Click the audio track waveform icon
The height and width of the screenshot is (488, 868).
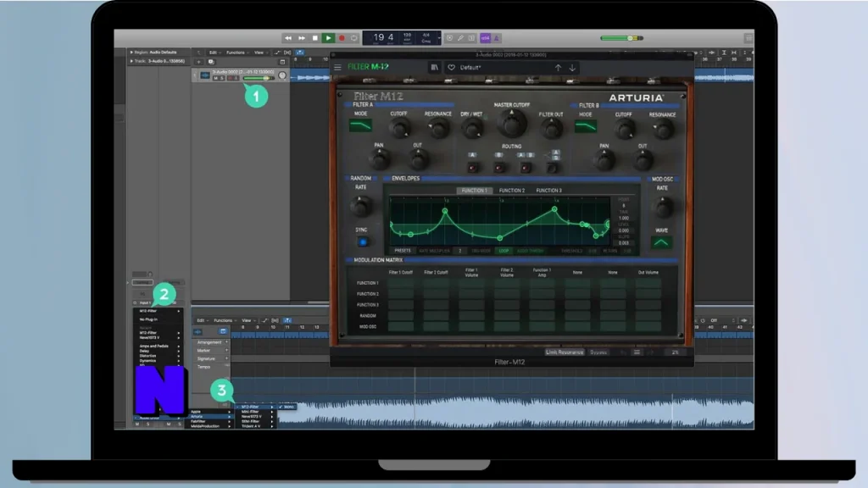pyautogui.click(x=205, y=75)
